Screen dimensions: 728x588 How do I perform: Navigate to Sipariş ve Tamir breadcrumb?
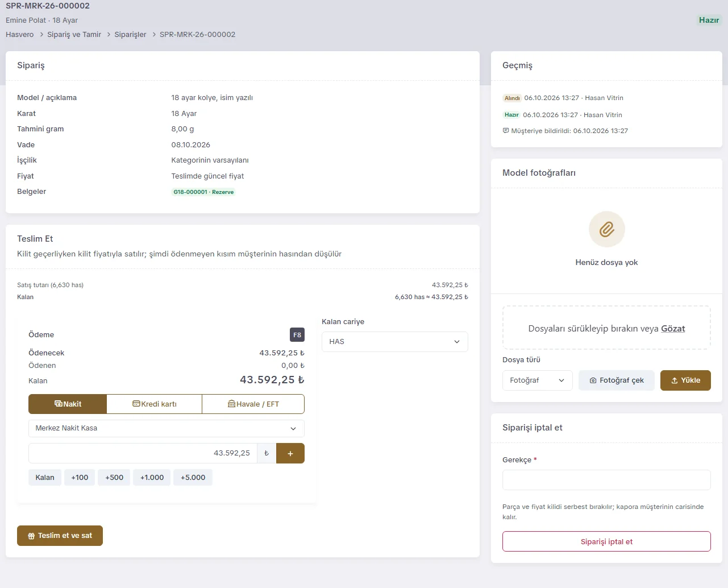(x=74, y=35)
